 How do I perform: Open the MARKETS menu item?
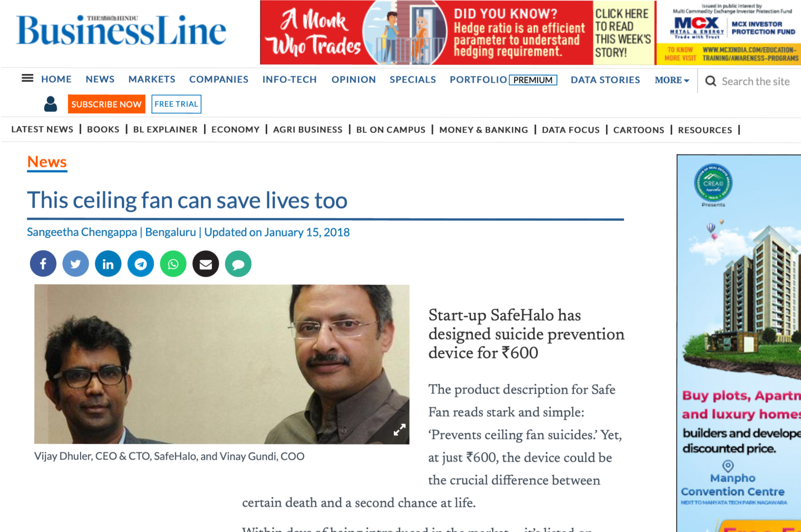point(152,79)
